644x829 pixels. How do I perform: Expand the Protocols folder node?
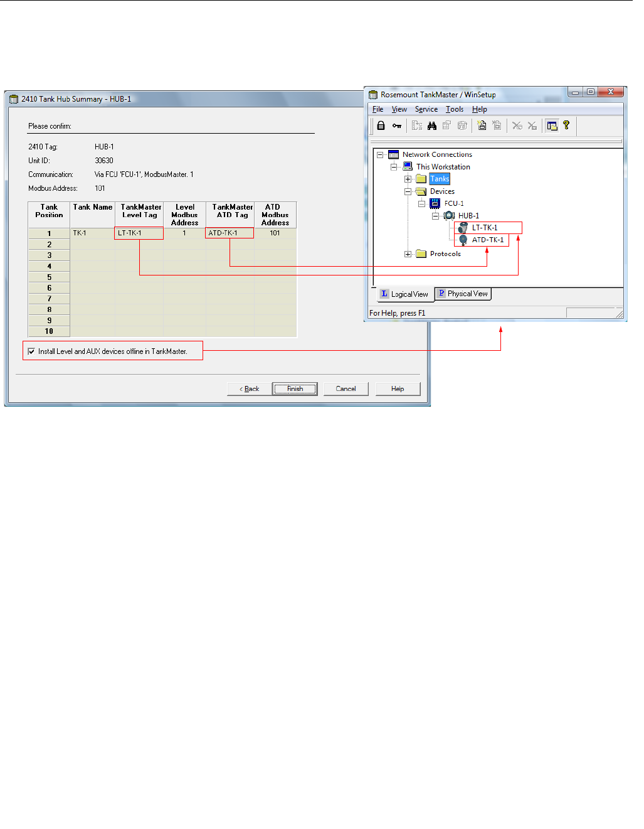click(408, 254)
